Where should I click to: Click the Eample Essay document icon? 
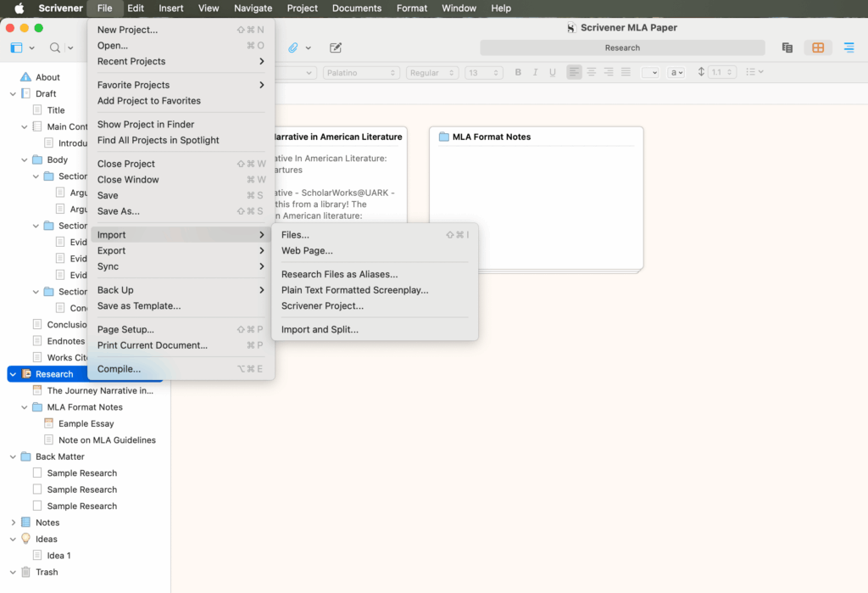(48, 423)
